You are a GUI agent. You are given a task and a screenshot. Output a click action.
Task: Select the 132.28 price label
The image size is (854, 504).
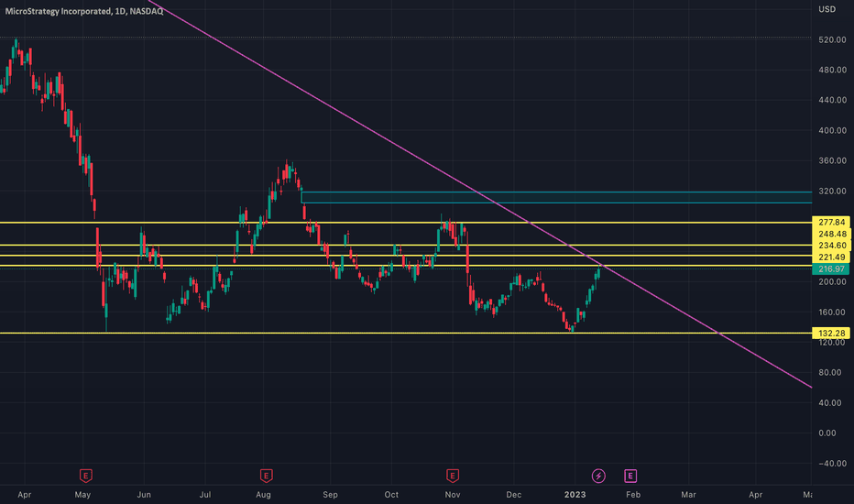(x=831, y=333)
